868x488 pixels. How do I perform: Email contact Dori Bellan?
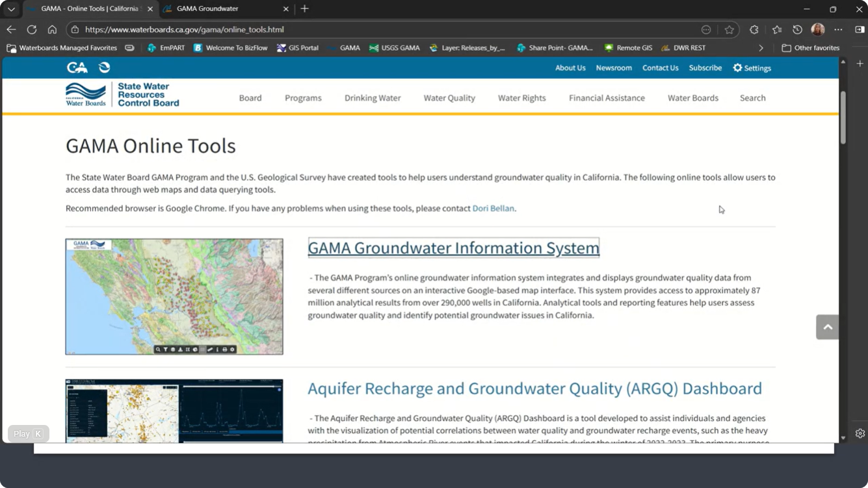(493, 209)
